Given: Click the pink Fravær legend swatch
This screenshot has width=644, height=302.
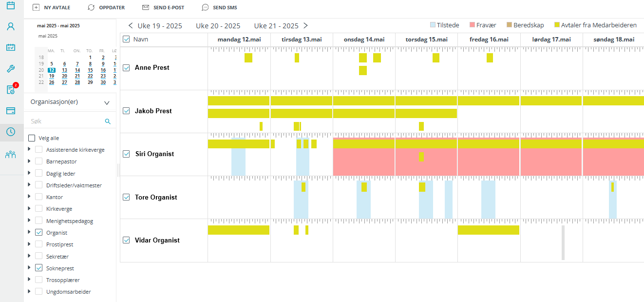Looking at the screenshot, I should [x=472, y=25].
